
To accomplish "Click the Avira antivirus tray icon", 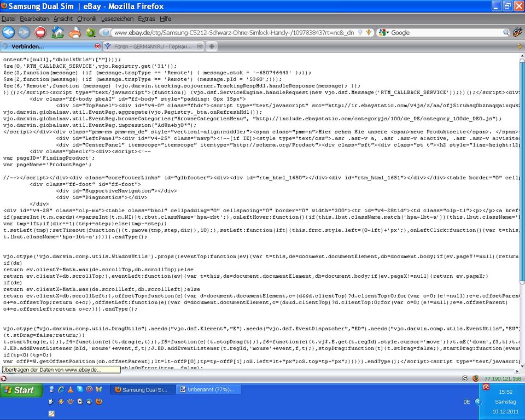I will pos(486,387).
